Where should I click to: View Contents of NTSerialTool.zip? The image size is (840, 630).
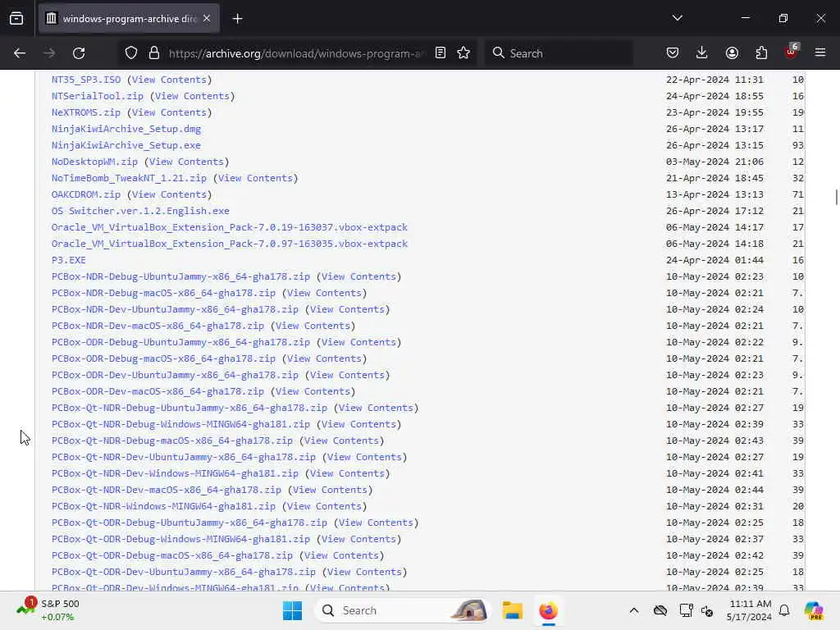pos(192,97)
